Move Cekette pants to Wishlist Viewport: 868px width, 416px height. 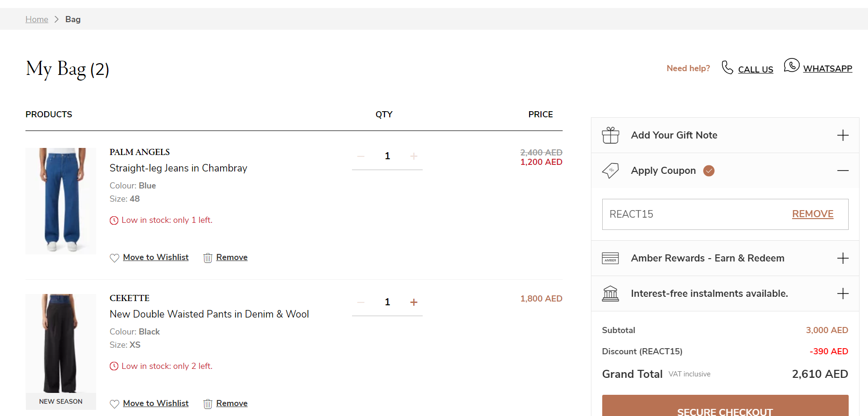point(156,403)
